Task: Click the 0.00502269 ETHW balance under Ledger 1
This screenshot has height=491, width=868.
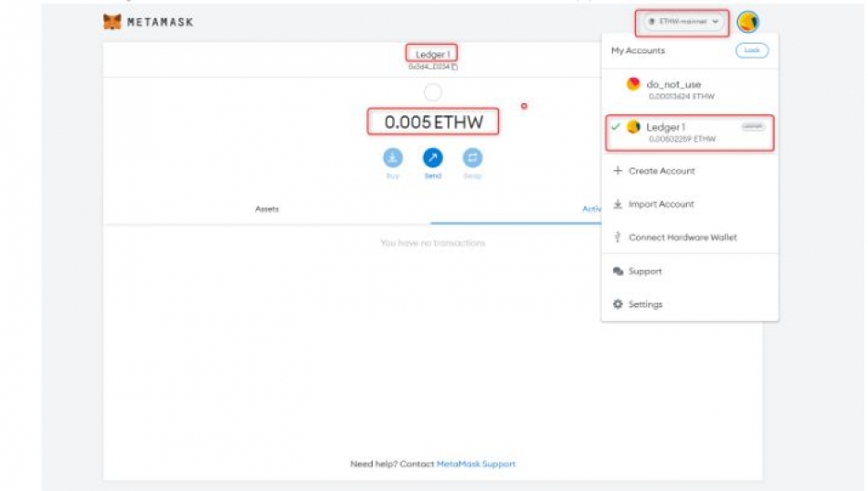Action: (x=682, y=139)
